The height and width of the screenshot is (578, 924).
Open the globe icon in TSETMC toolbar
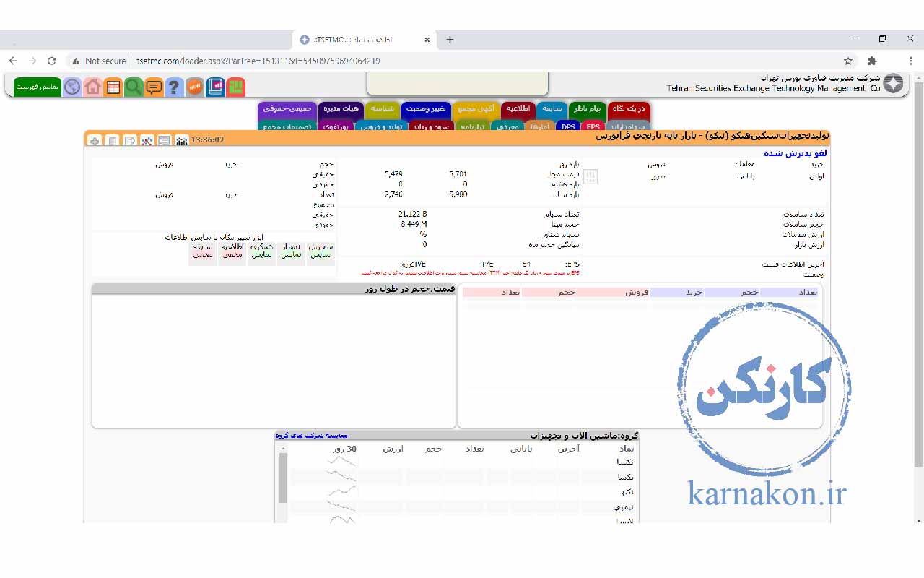point(72,87)
